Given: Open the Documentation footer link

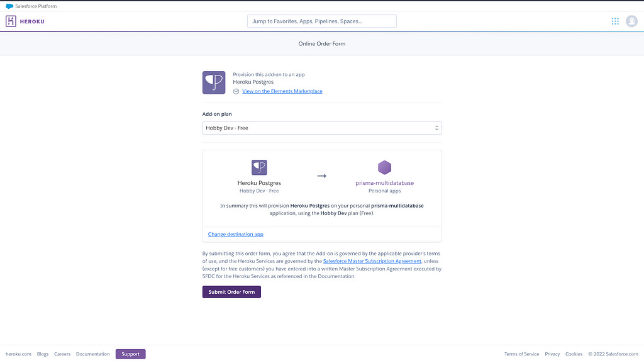Looking at the screenshot, I should tap(93, 354).
